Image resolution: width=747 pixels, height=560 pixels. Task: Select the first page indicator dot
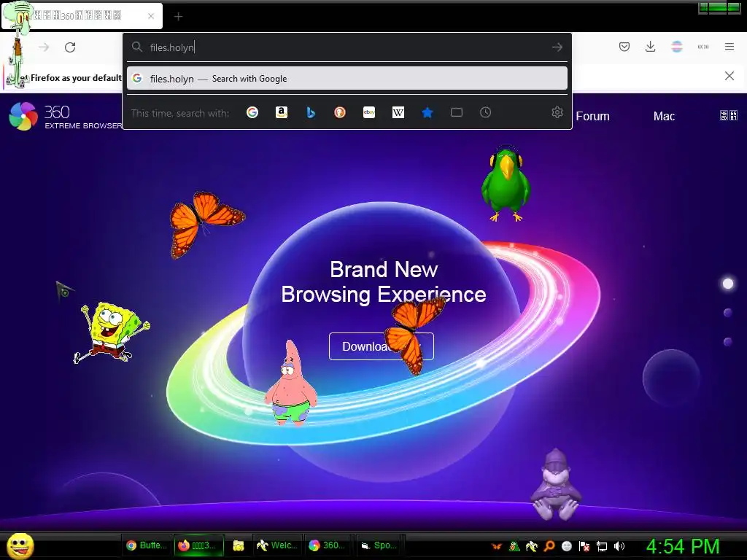[x=727, y=284]
